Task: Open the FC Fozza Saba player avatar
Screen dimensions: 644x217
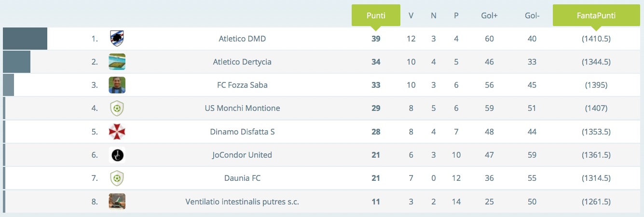Action: [x=117, y=85]
